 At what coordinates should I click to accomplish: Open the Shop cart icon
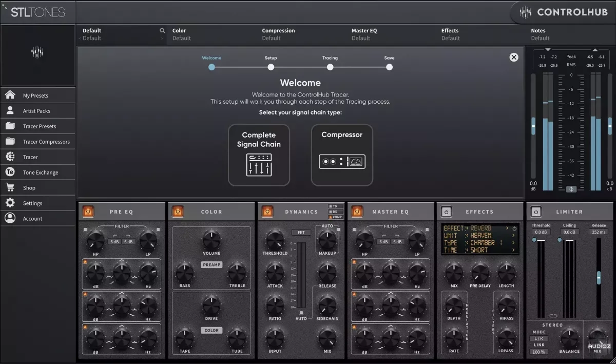(10, 188)
